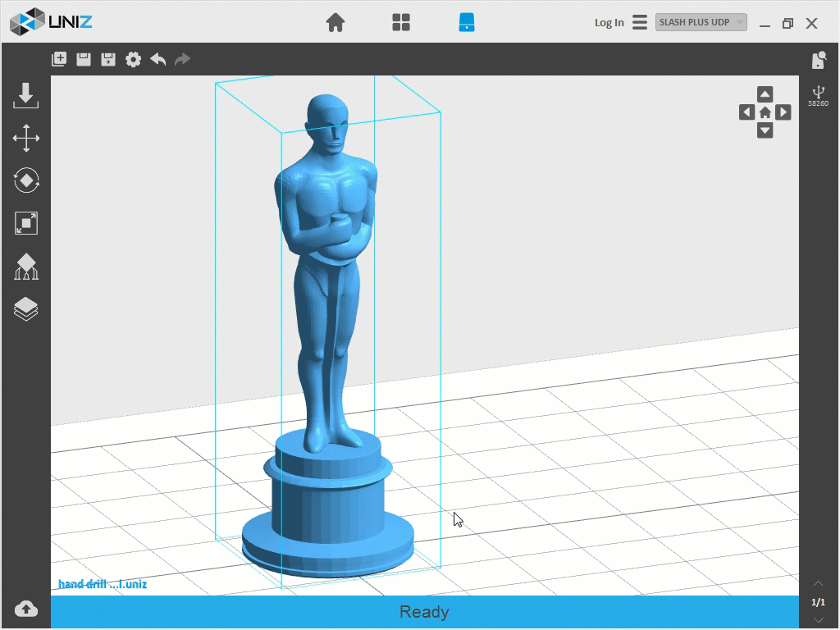The height and width of the screenshot is (630, 840).
Task: Click the page indicator 1/1
Action: tap(818, 602)
